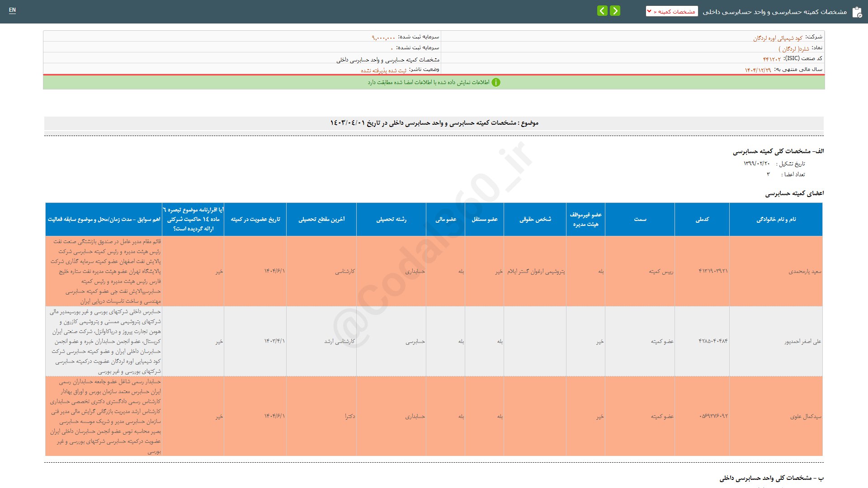Click the clipboard report icon in header
This screenshot has height=488, width=868.
857,12
